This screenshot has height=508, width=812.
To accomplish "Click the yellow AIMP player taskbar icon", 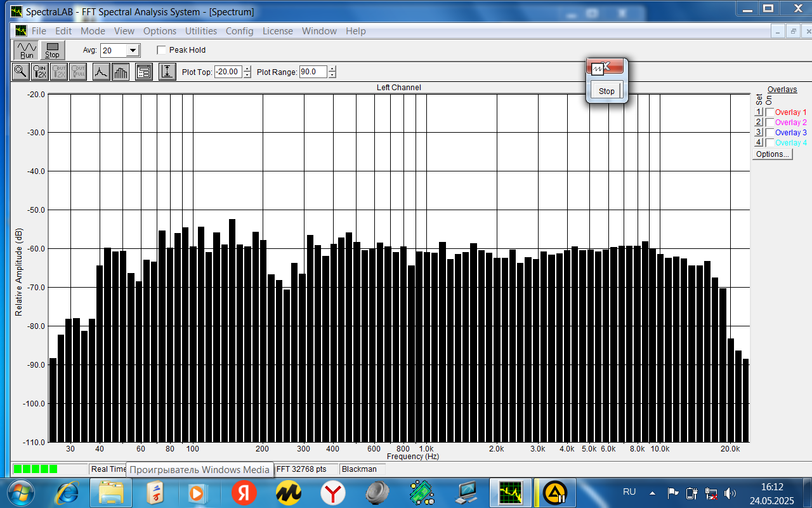I will click(555, 492).
